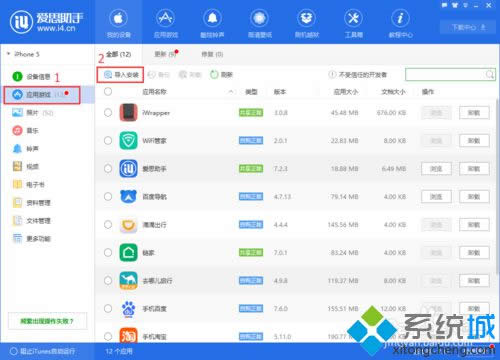Image resolution: width=500 pixels, height=360 pixels.
Task: Open the toolbox wrench icon
Action: click(353, 18)
